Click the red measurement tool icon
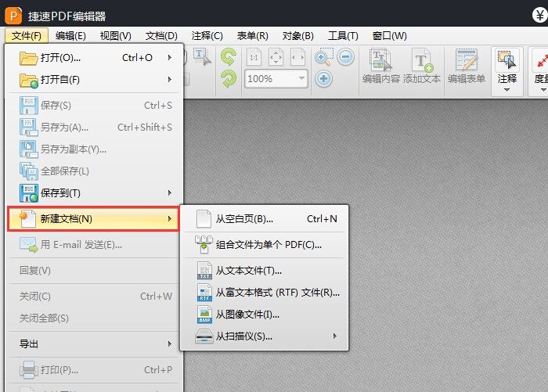 click(542, 60)
